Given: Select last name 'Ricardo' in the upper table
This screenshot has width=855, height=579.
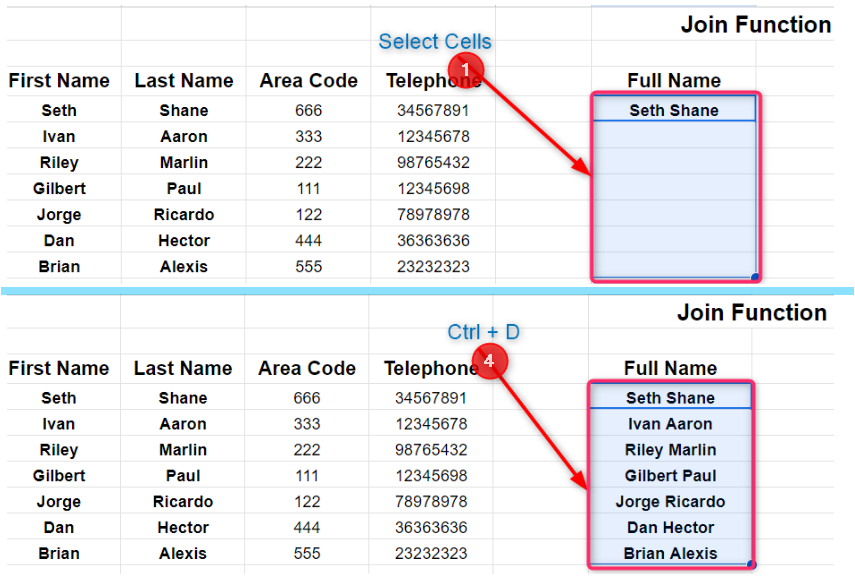Looking at the screenshot, I should pyautogui.click(x=183, y=214).
